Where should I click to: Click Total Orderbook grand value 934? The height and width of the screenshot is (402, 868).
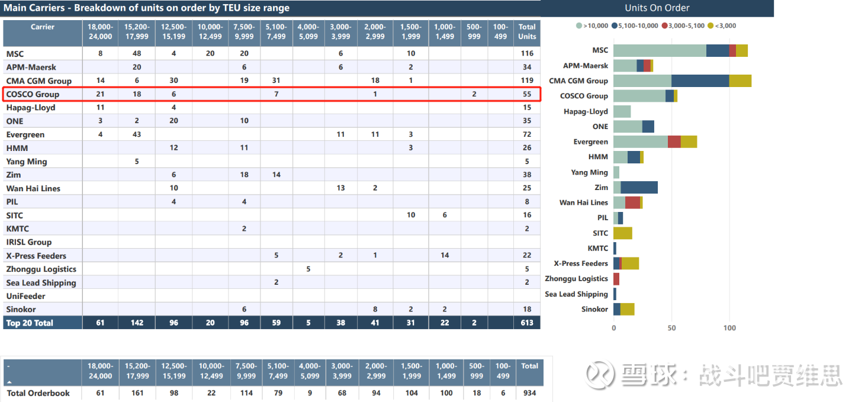coord(530,393)
